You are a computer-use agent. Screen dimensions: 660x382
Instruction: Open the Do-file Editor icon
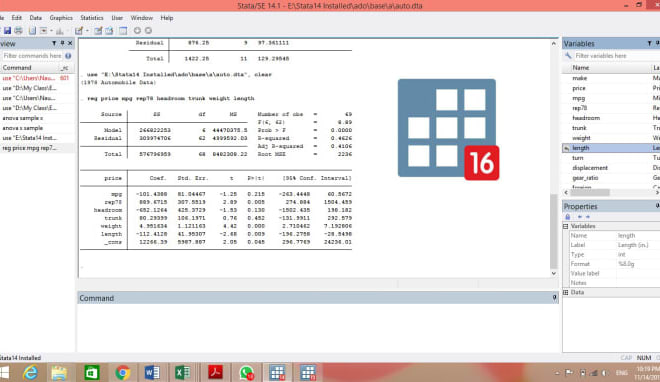coord(79,31)
